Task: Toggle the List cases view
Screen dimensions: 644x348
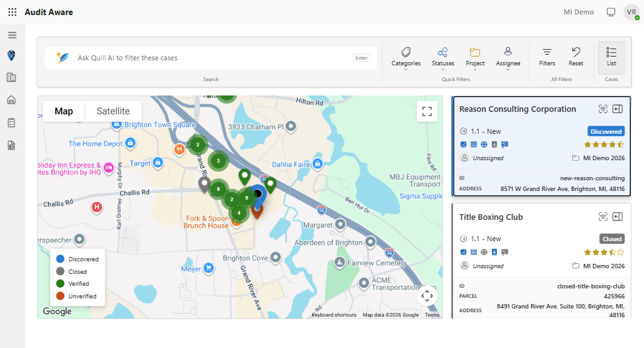Action: pos(611,57)
